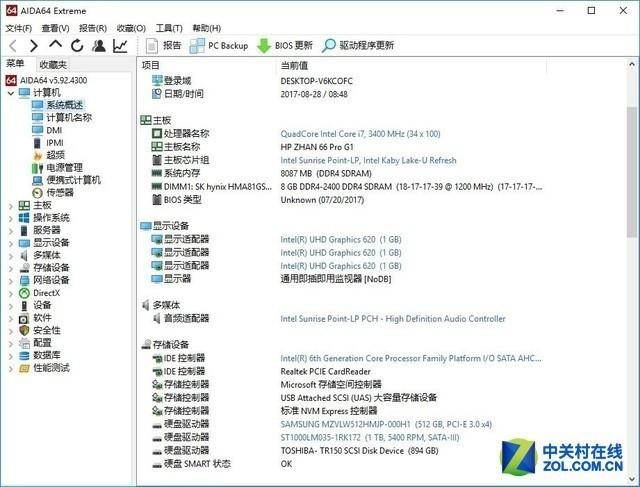Switch to the 菜单 tab
The image size is (640, 487).
point(16,64)
